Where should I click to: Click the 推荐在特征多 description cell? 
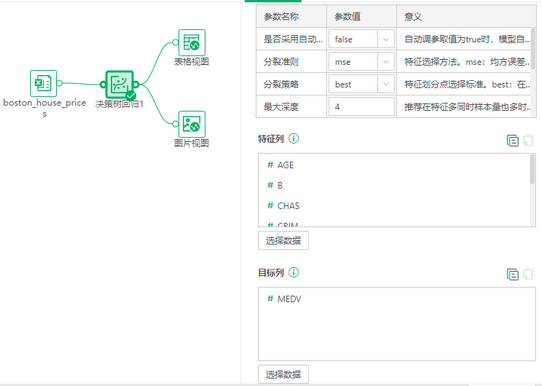[x=464, y=107]
